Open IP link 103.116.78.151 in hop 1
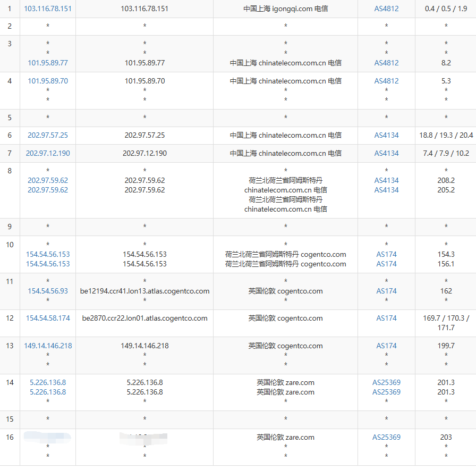This screenshot has width=476, height=469. pyautogui.click(x=48, y=9)
